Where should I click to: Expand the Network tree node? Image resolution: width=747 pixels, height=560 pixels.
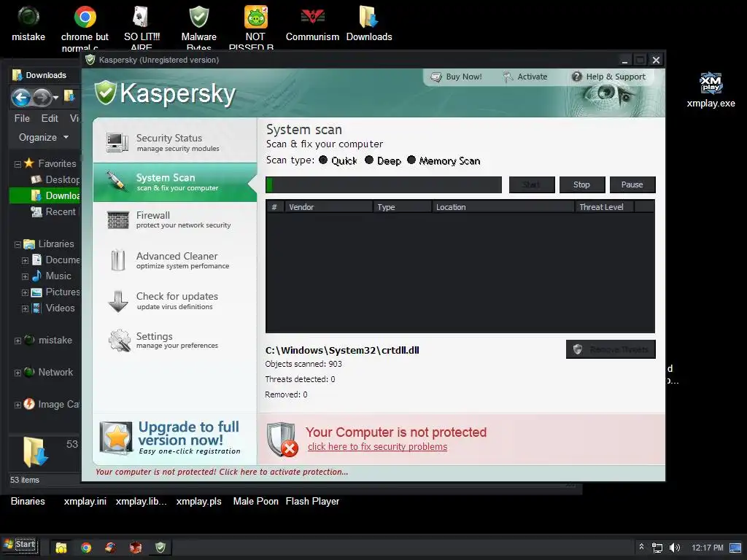(18, 373)
